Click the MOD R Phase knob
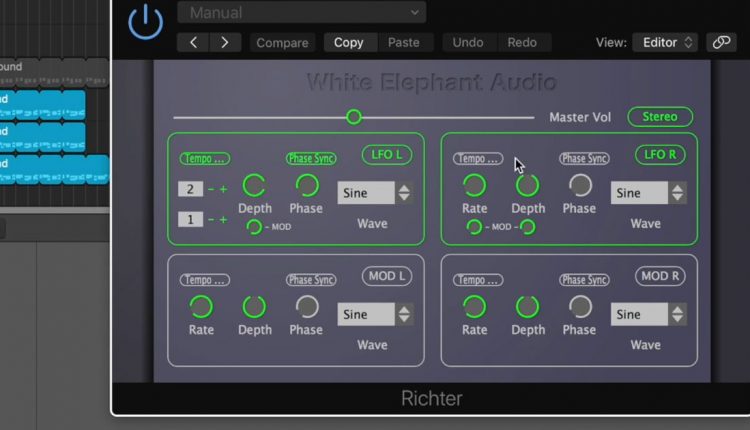750x430 pixels. pos(580,307)
